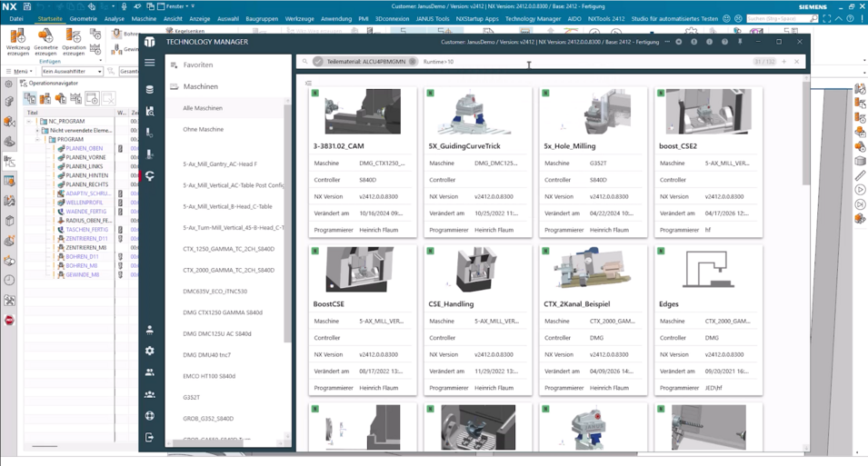The width and height of the screenshot is (868, 466).
Task: Toggle the green marker on CTX_2Kanal_Beispiel card
Action: [x=545, y=251]
